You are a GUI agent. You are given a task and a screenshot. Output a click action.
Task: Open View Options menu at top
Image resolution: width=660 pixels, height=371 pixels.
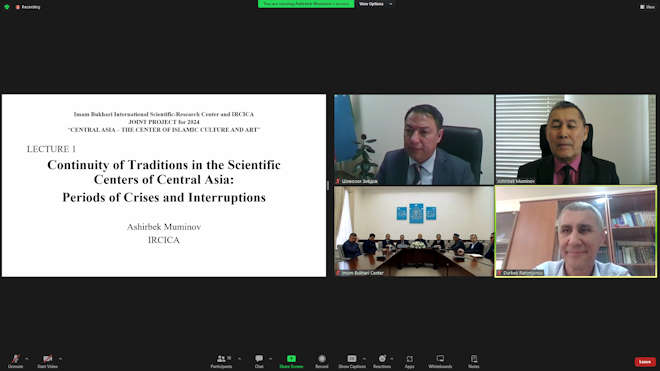[375, 4]
